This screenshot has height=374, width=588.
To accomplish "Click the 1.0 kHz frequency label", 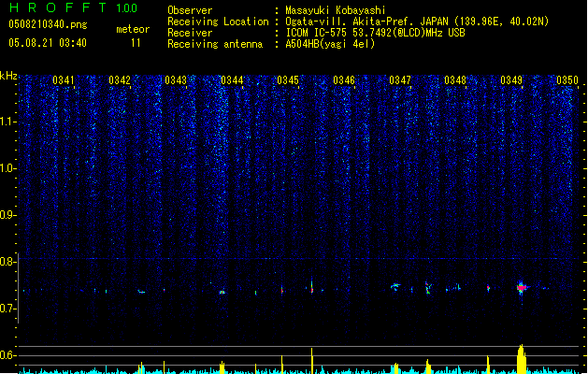I will [x=8, y=168].
